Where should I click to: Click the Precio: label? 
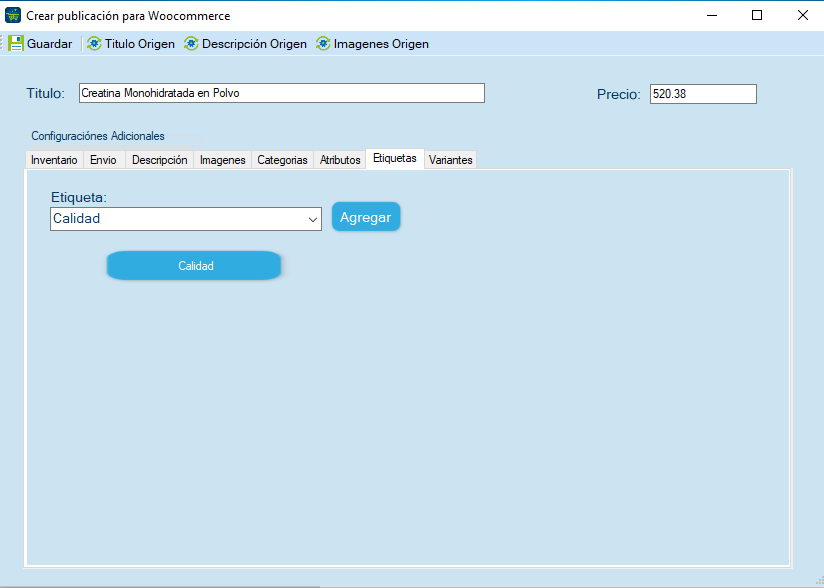(619, 95)
